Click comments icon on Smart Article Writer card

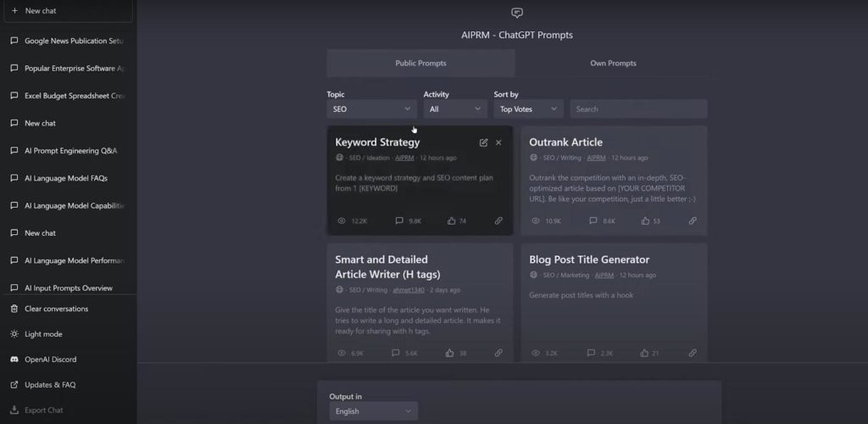tap(395, 353)
